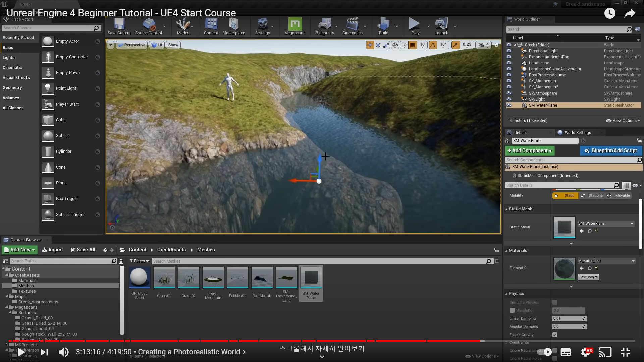Hide the DirectionalLight actor via eye icon
Viewport: 644px width, 362px height.
(x=509, y=51)
